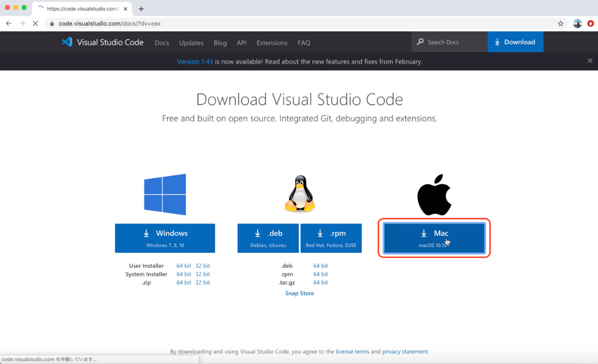Viewport: 598px width, 364px height.
Task: Click the macOS red close window button
Action: tap(7, 7)
